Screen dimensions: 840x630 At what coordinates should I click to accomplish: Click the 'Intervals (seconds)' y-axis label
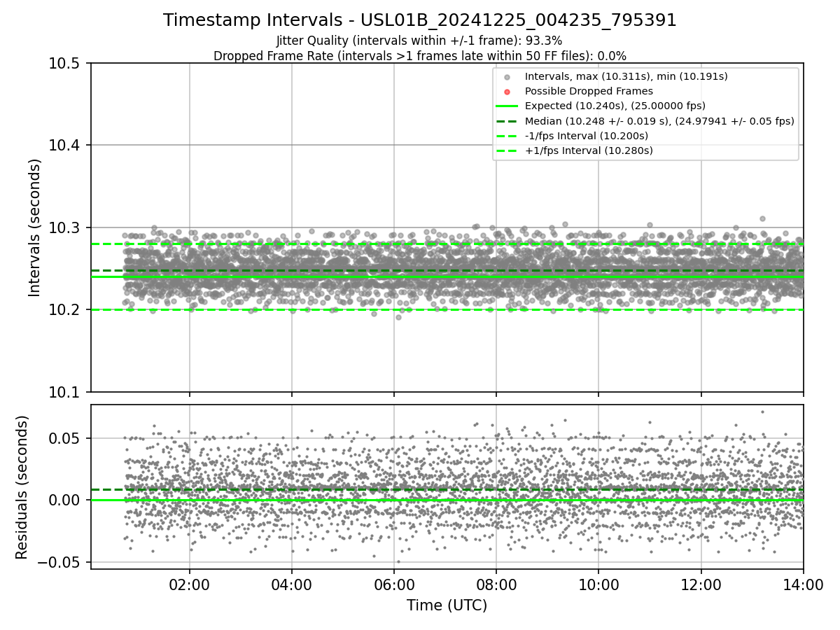click(x=35, y=227)
